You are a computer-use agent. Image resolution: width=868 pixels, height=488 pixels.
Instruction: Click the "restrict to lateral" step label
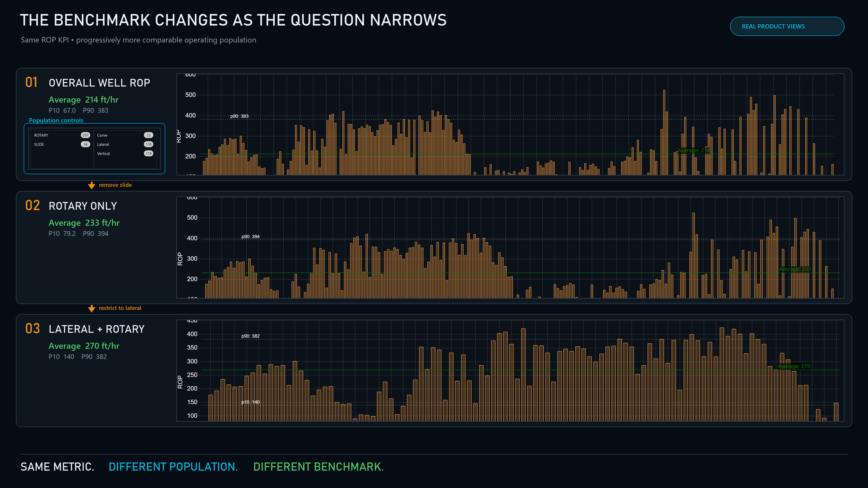point(120,308)
